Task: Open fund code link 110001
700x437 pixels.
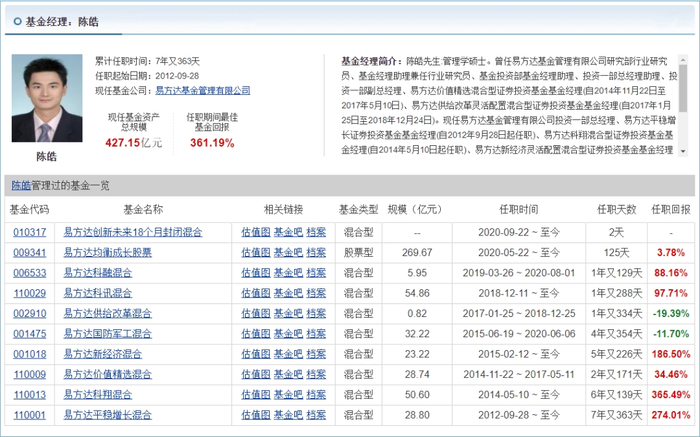Action: (29, 415)
